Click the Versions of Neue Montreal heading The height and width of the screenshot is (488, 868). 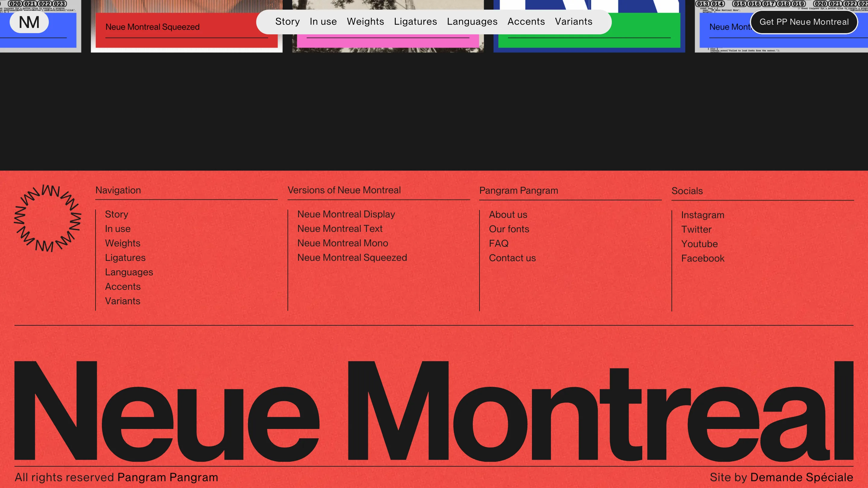coord(344,190)
